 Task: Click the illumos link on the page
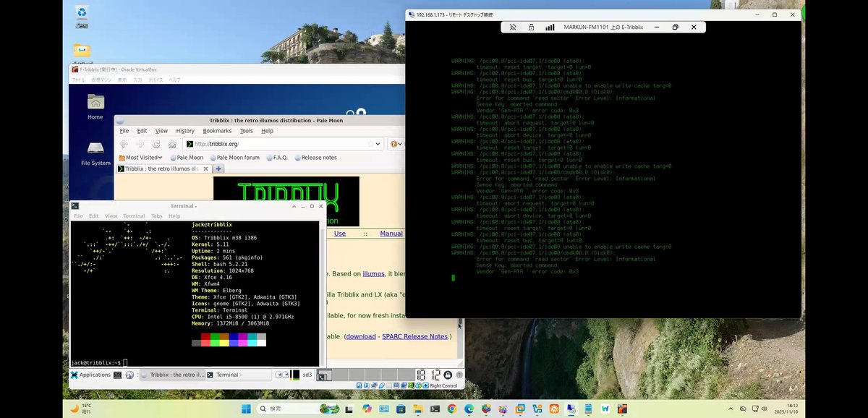click(373, 274)
